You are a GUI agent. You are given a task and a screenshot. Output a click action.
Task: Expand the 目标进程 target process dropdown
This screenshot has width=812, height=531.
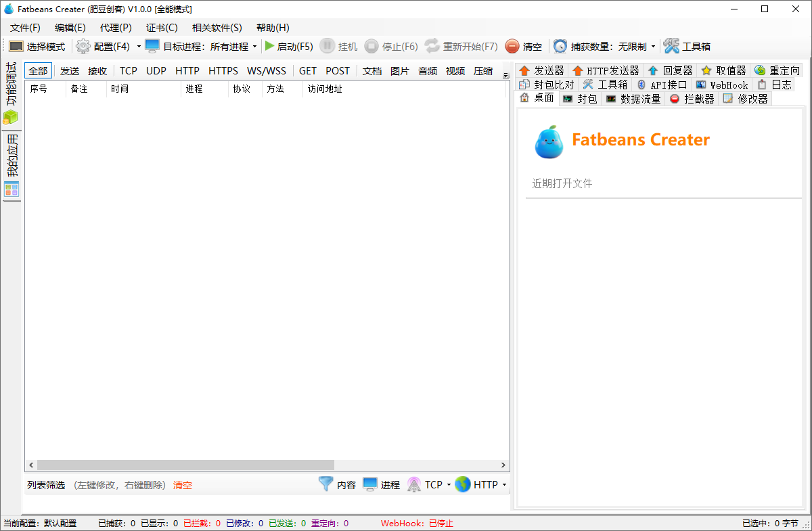(254, 46)
